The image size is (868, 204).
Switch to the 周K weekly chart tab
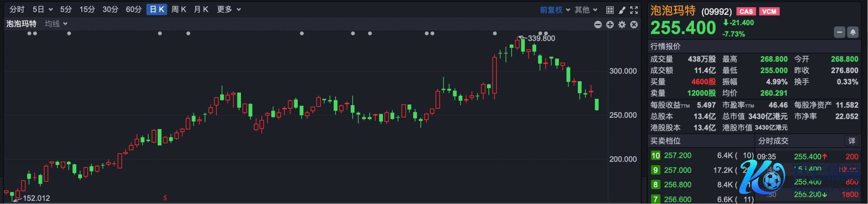pyautogui.click(x=179, y=9)
